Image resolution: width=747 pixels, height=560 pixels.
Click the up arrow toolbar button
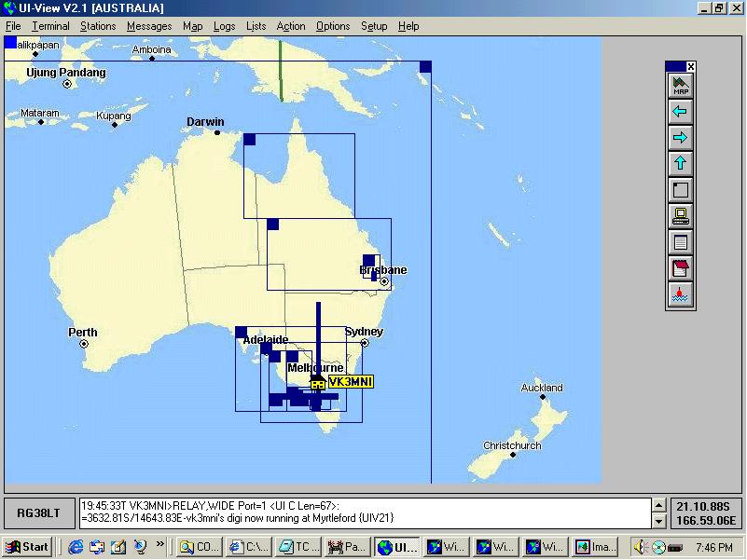[680, 164]
